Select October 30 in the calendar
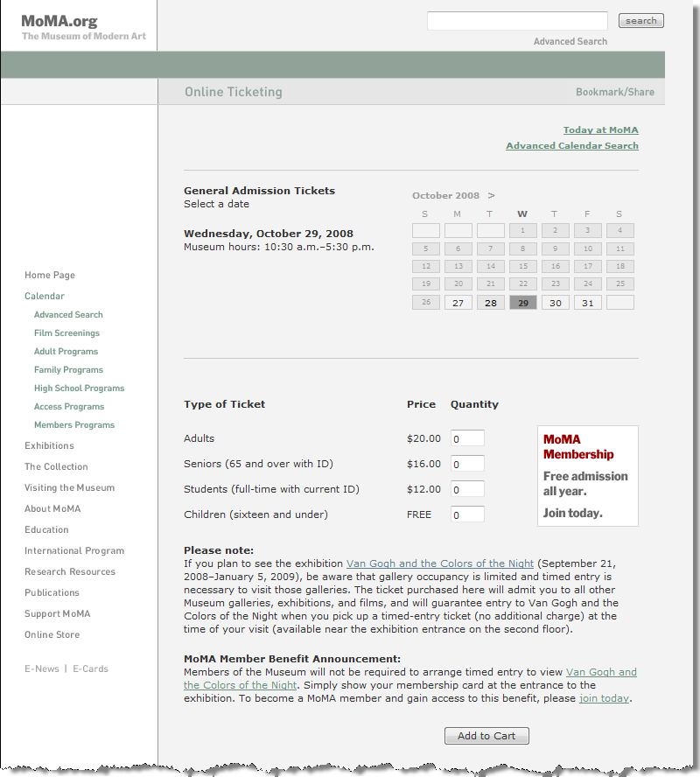 556,303
